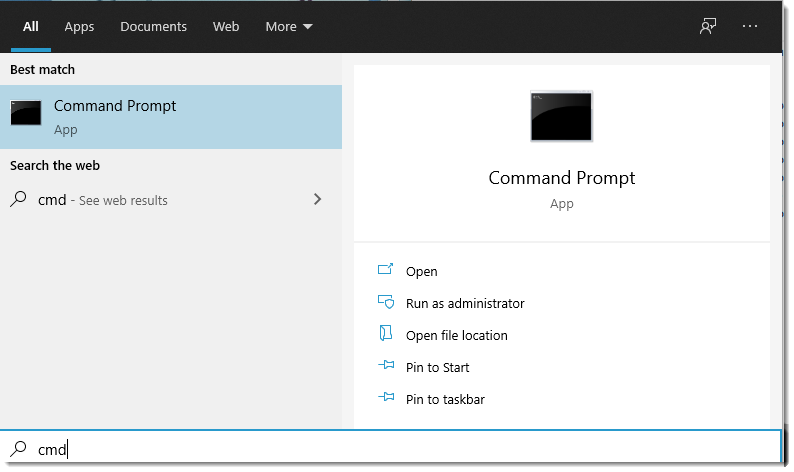This screenshot has height=472, width=794.
Task: Click the Open action label
Action: pyautogui.click(x=421, y=271)
